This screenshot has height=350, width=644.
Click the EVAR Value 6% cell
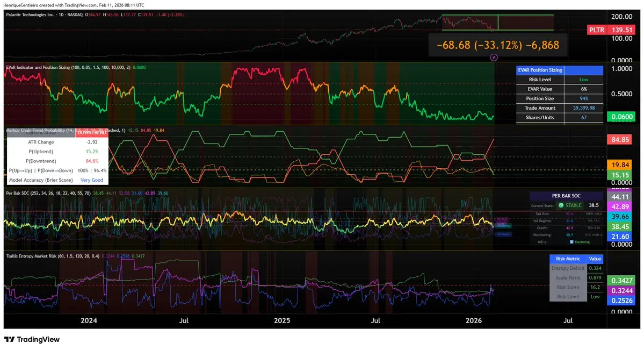(584, 89)
